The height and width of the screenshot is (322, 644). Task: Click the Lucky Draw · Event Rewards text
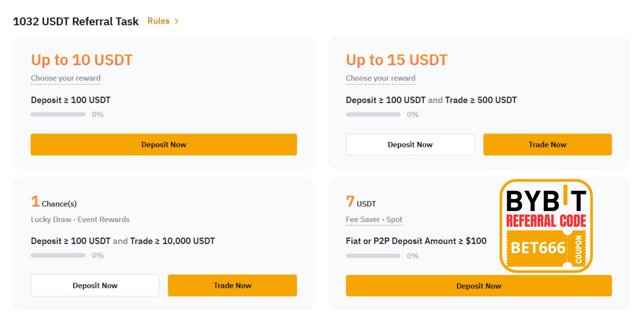80,220
